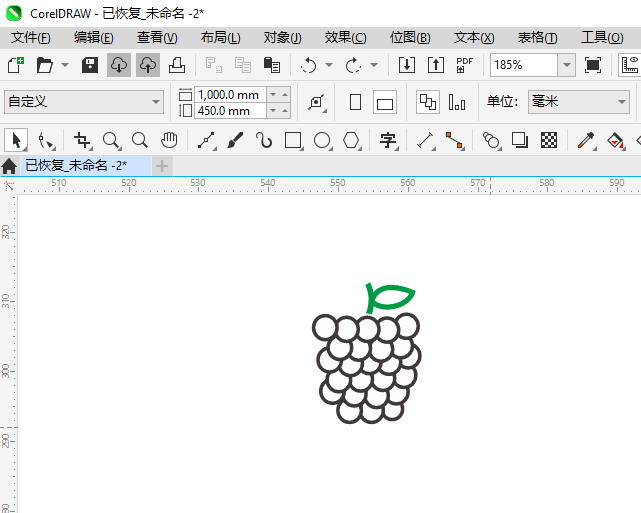
Task: Select the Crop tool
Action: coord(82,140)
